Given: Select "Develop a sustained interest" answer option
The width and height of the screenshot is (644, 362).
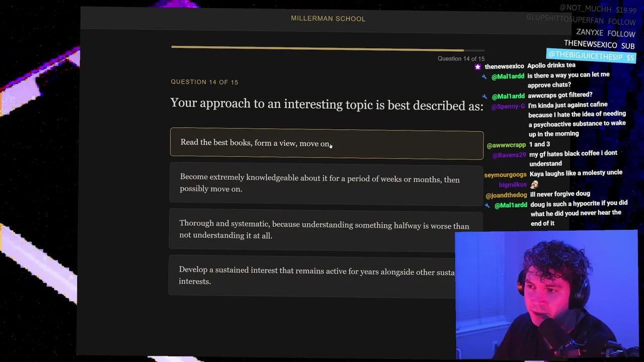Looking at the screenshot, I should 312,276.
